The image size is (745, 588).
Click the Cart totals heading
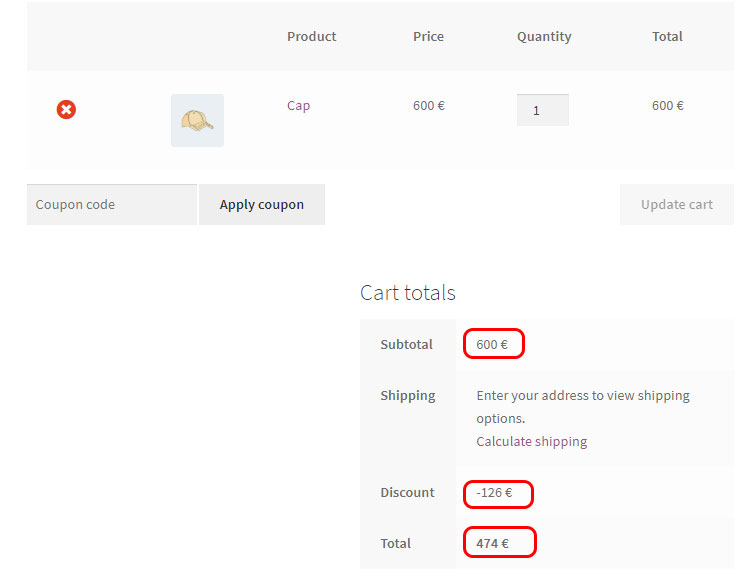point(408,293)
